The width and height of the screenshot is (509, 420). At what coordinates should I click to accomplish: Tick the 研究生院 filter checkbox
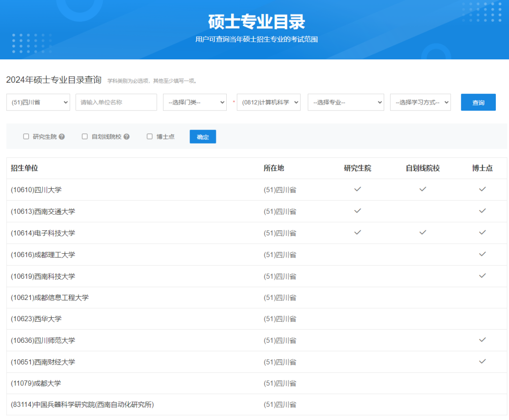[26, 137]
